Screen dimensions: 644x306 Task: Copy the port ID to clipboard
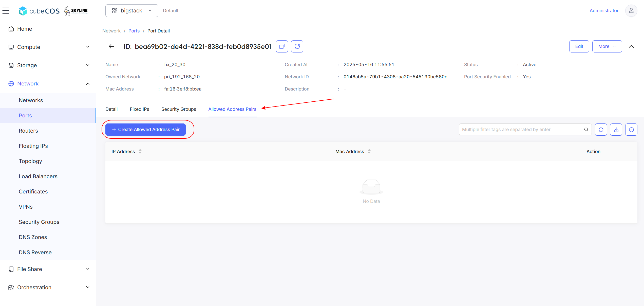[282, 46]
